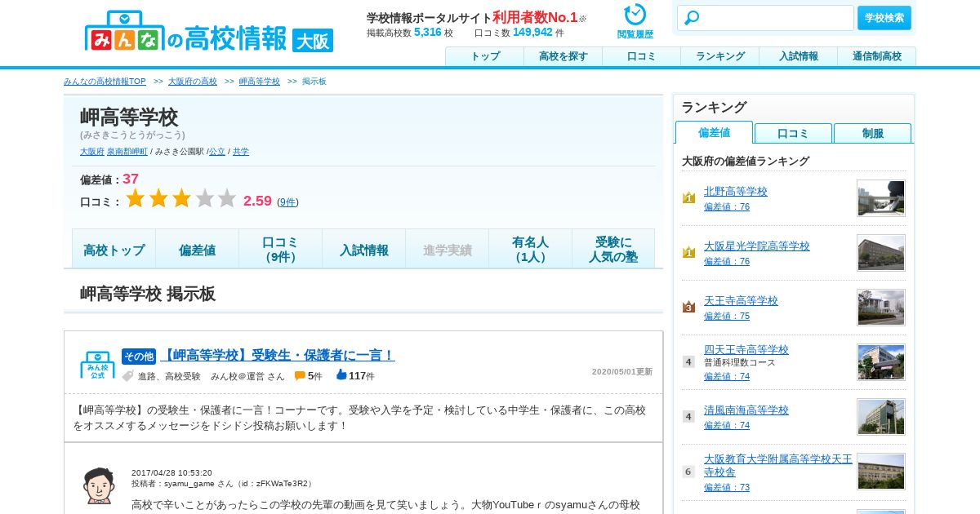Switch to the school 入試情報 tab
Image resolution: width=980 pixels, height=514 pixels.
[364, 250]
